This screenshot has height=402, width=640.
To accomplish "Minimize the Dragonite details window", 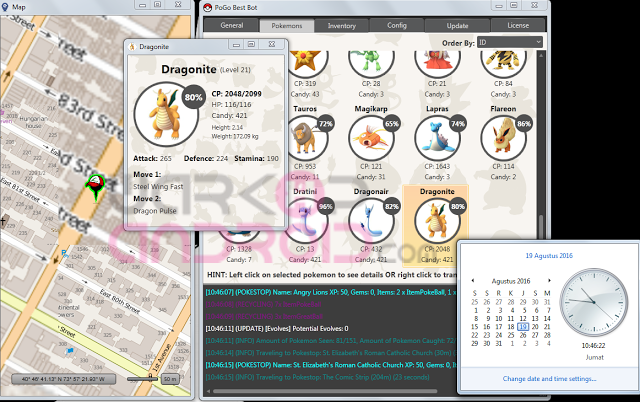I will 236,44.
